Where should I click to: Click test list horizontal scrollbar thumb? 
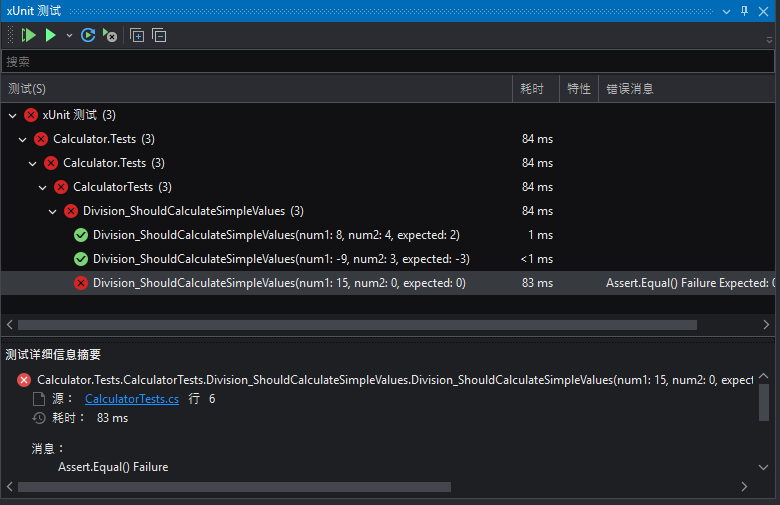pyautogui.click(x=357, y=325)
